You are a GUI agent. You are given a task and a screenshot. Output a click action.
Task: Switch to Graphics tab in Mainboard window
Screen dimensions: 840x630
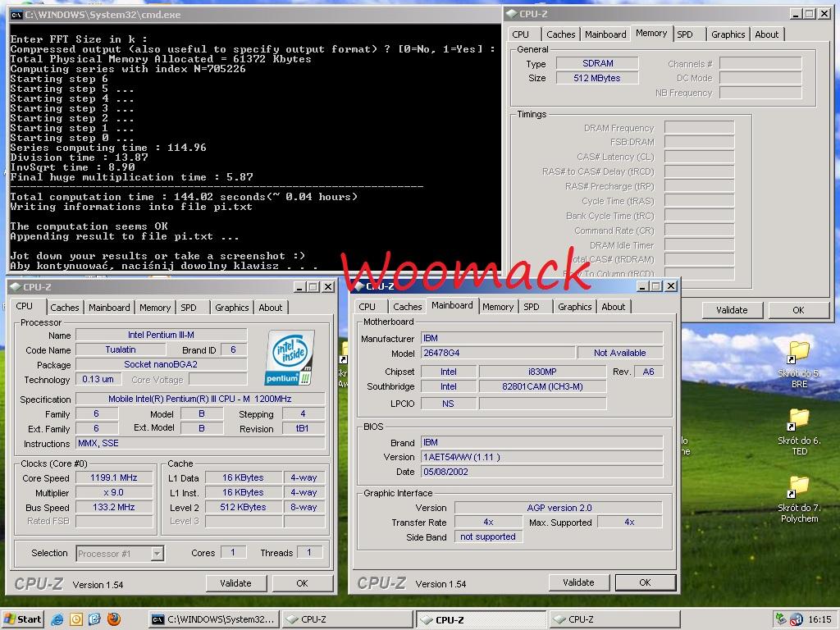pos(575,307)
